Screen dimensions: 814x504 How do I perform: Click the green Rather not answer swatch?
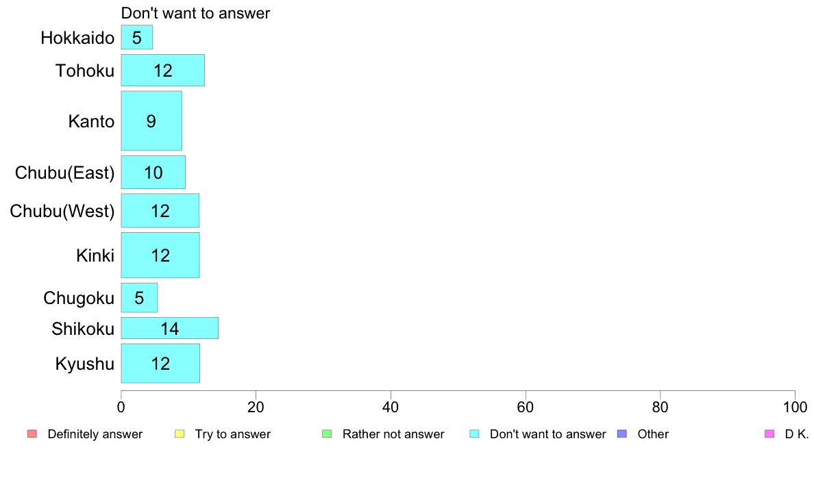[x=327, y=434]
